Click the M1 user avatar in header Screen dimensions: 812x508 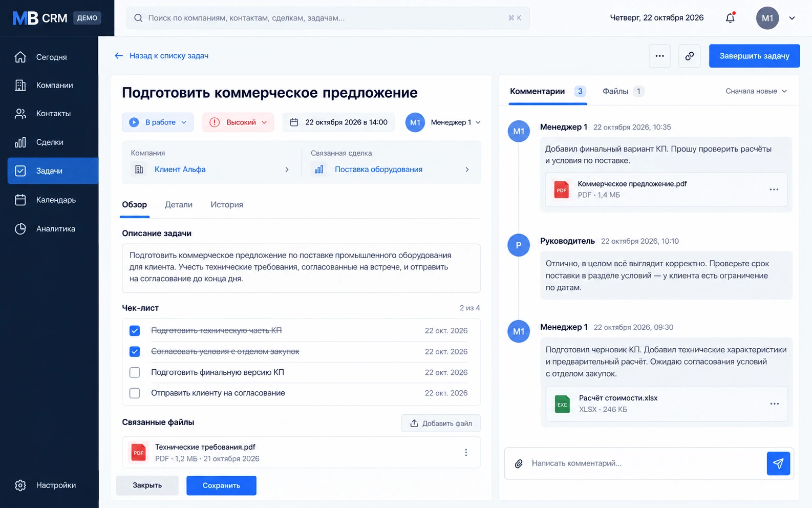click(767, 18)
